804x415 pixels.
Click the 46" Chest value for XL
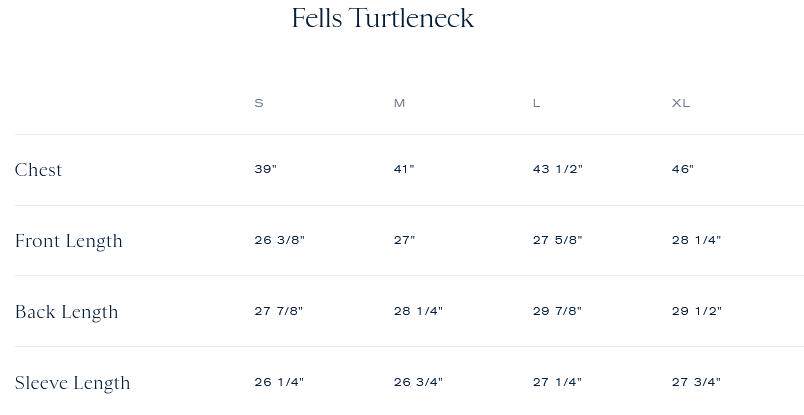point(683,169)
